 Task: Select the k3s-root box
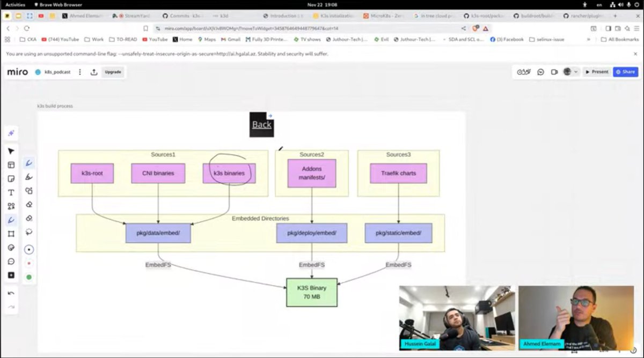coord(92,174)
